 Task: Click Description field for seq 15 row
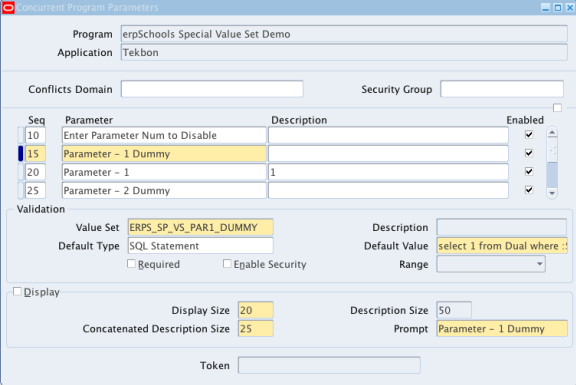[388, 154]
